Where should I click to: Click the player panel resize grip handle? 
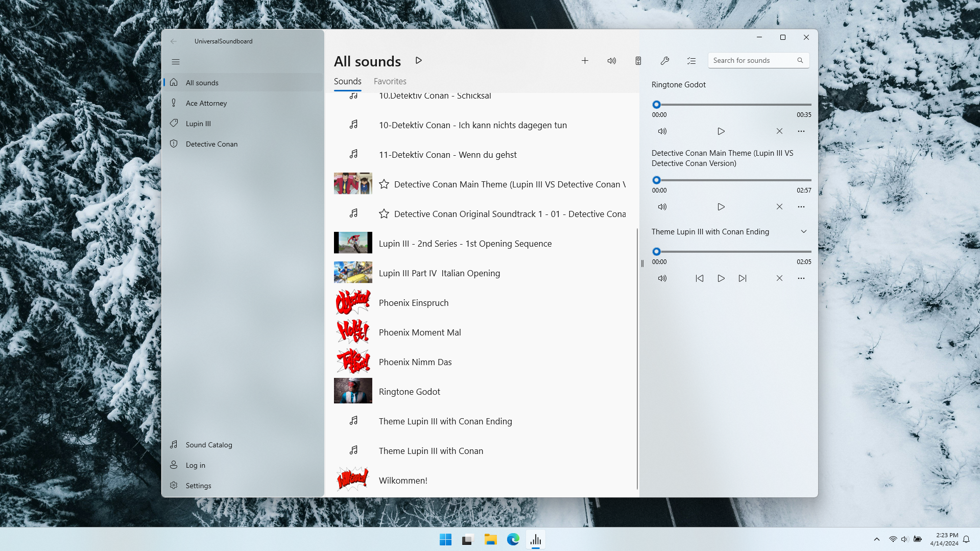click(642, 264)
